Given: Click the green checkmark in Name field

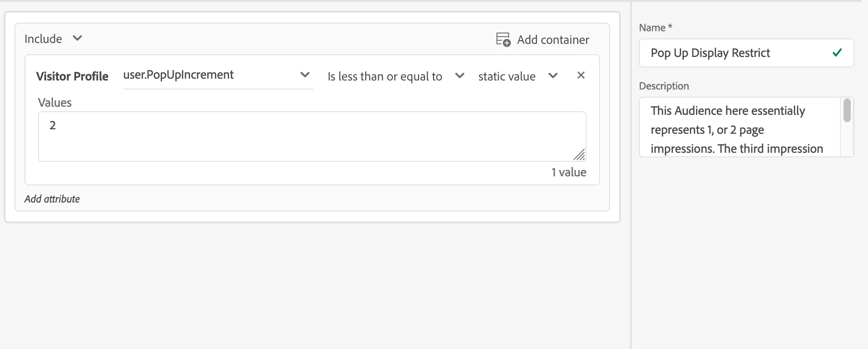Looking at the screenshot, I should 837,53.
